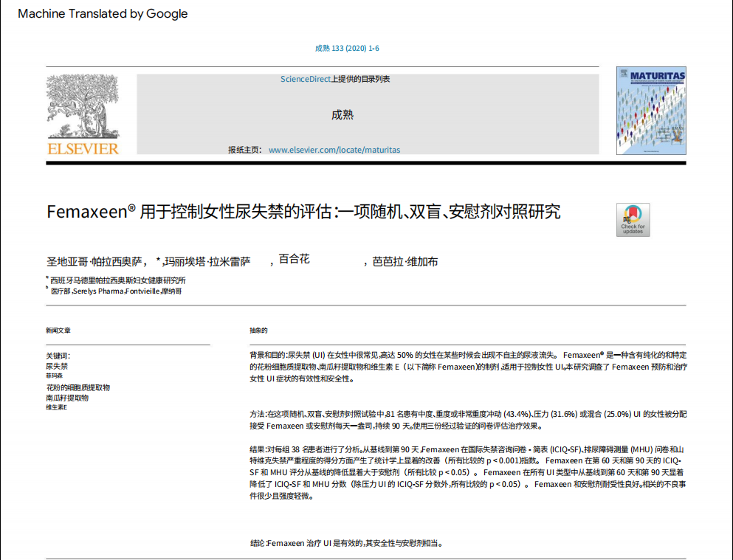The width and height of the screenshot is (733, 560).
Task: Click the Check for updates badge
Action: coord(633,220)
